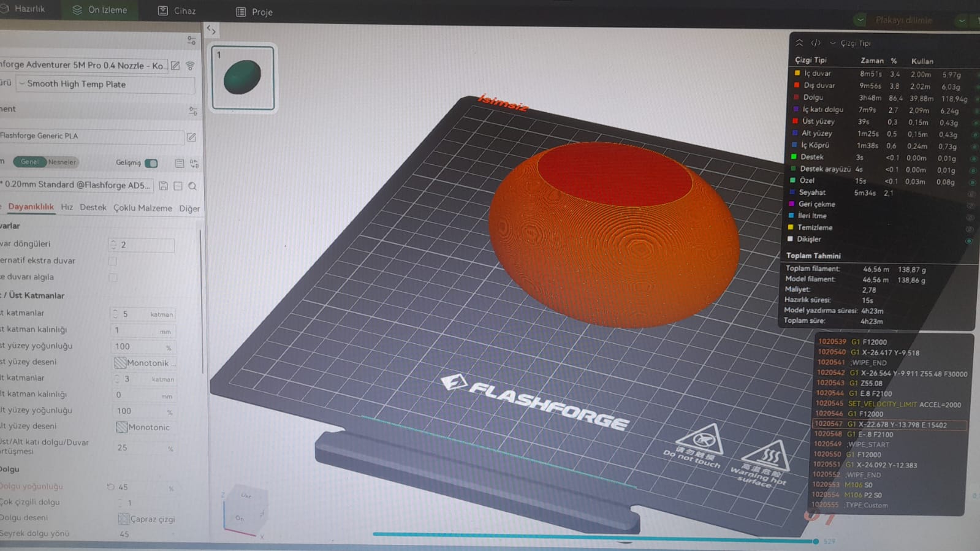Edit the Flashforge Generic PLA filament preset
Viewport: 980px width, 551px height.
[x=191, y=137]
